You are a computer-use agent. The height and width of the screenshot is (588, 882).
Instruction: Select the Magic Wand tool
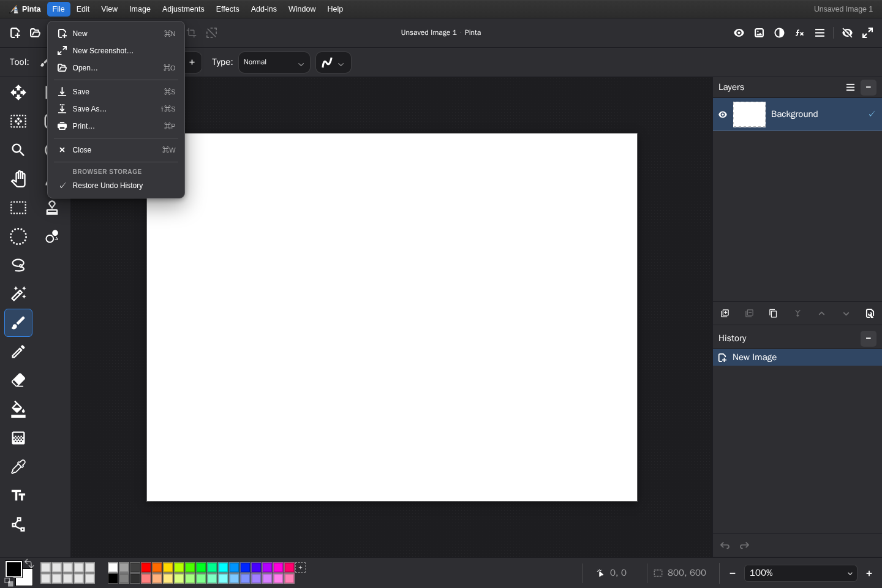18,294
